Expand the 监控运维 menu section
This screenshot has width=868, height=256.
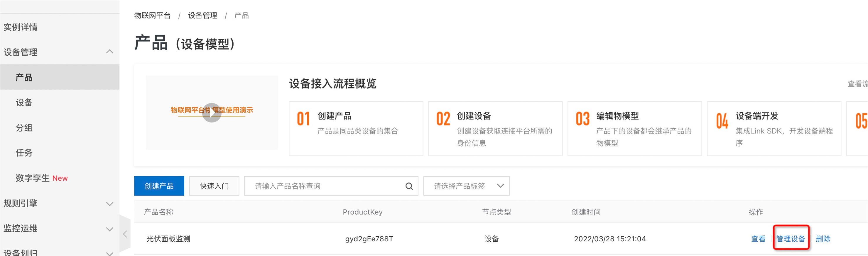(x=109, y=229)
